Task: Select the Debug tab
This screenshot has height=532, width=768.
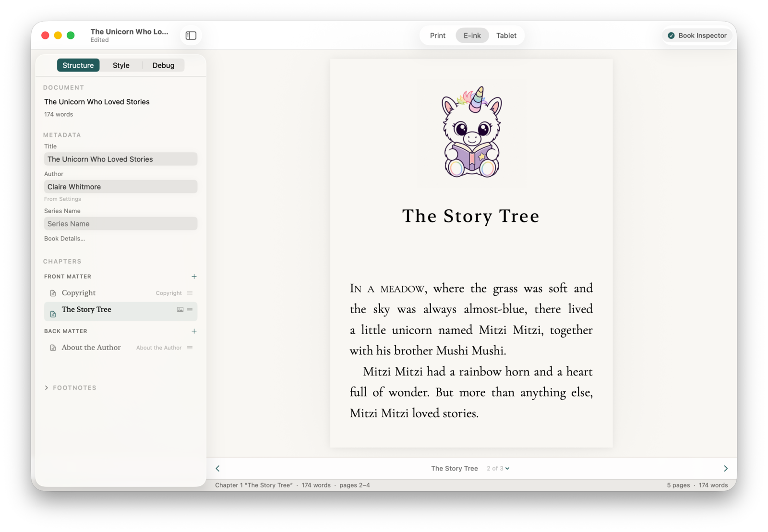Action: click(x=163, y=65)
